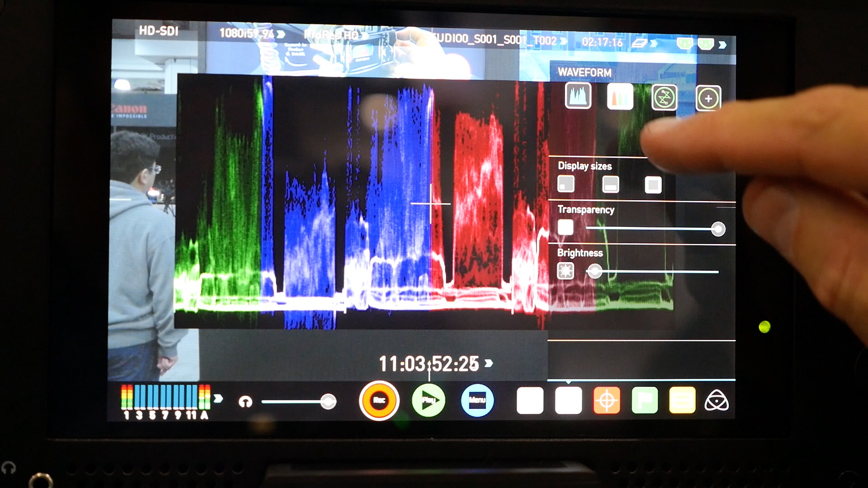Select the smallest Display sizes option
868x488 pixels.
tap(566, 184)
